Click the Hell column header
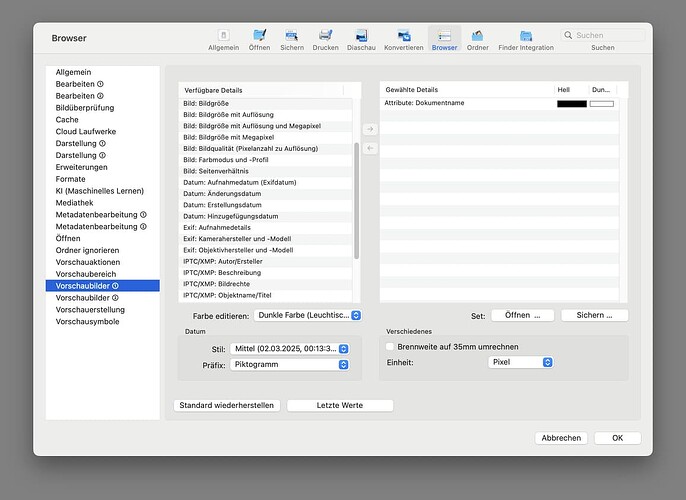The width and height of the screenshot is (686, 500). click(571, 90)
